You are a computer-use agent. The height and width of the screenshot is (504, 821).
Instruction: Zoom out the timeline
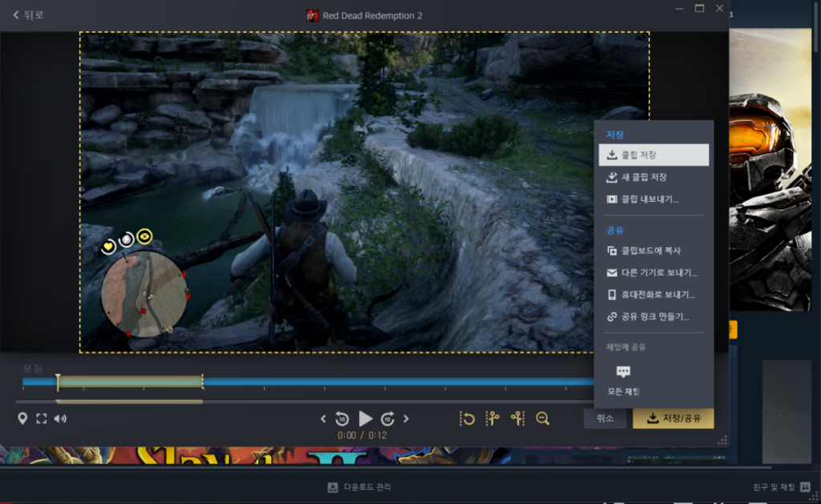tap(543, 418)
